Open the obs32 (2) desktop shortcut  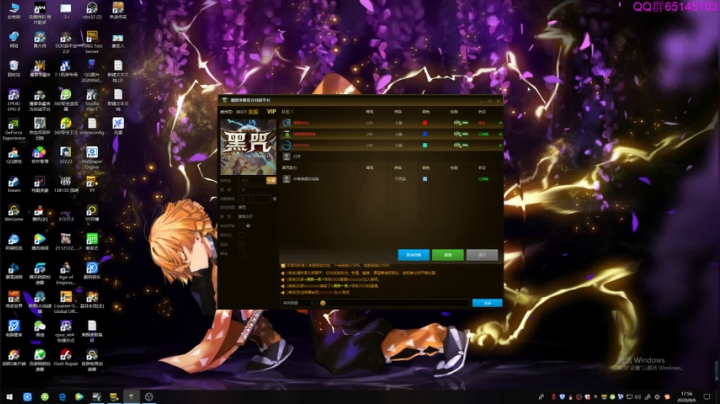(92, 11)
